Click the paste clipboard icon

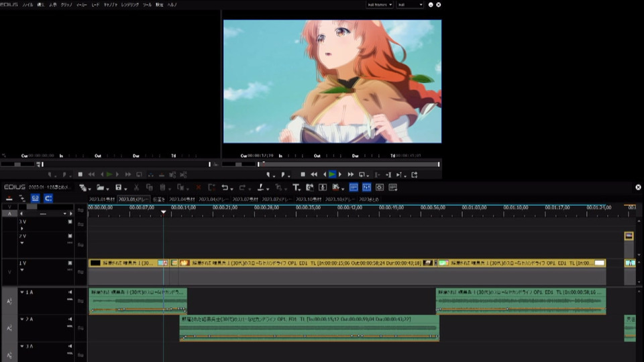click(x=162, y=188)
